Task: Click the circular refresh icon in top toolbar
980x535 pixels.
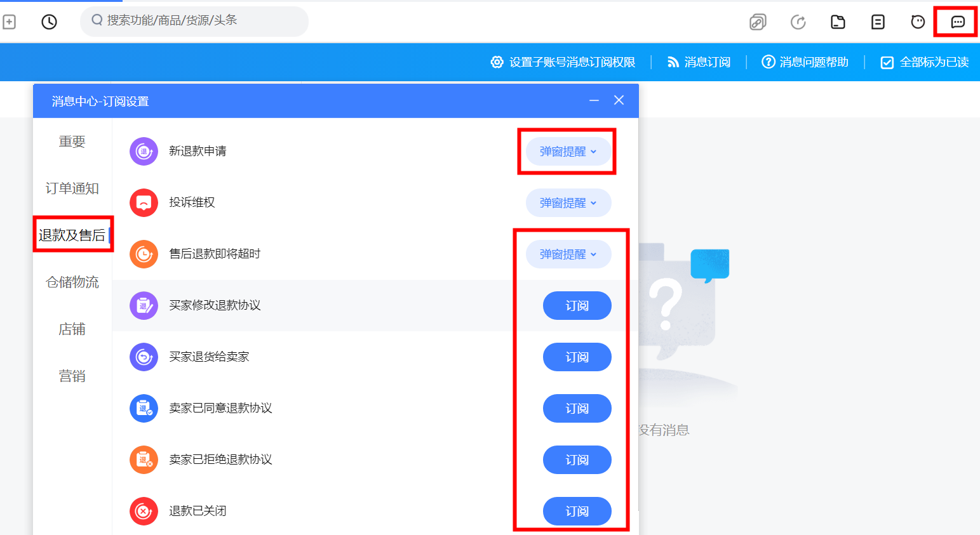Action: point(798,22)
